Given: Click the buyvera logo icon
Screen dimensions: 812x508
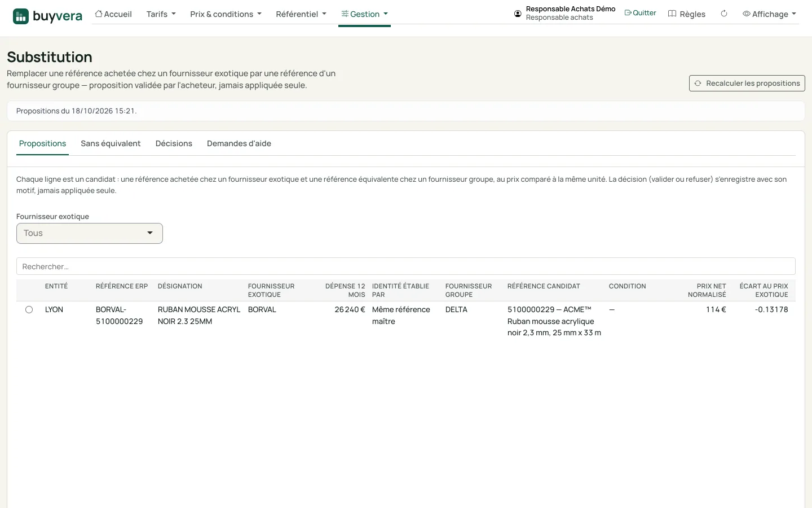Looking at the screenshot, I should (x=21, y=16).
